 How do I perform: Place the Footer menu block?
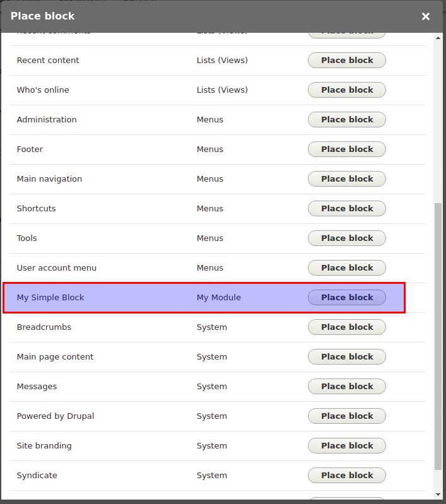tap(346, 149)
